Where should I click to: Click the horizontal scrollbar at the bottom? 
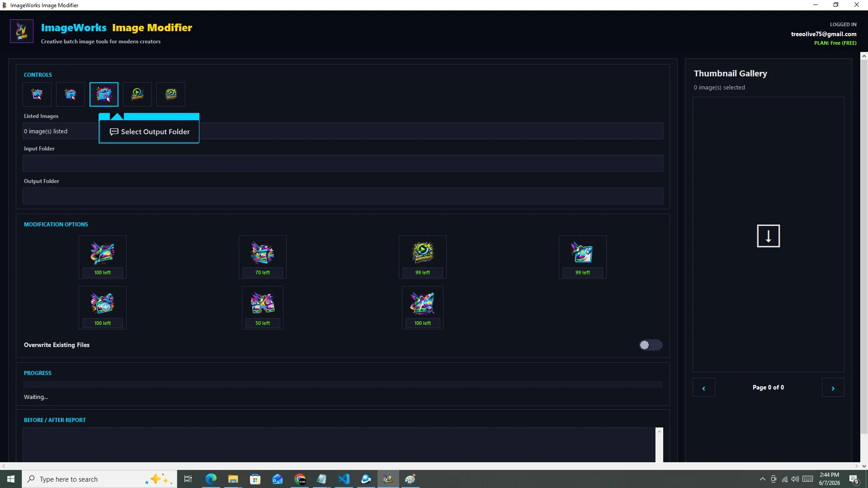pos(429,466)
